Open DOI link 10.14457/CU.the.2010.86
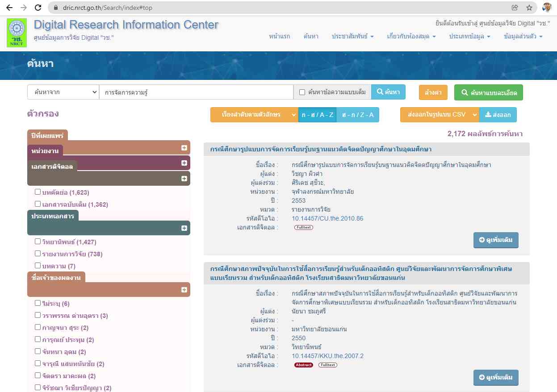 coord(327,218)
